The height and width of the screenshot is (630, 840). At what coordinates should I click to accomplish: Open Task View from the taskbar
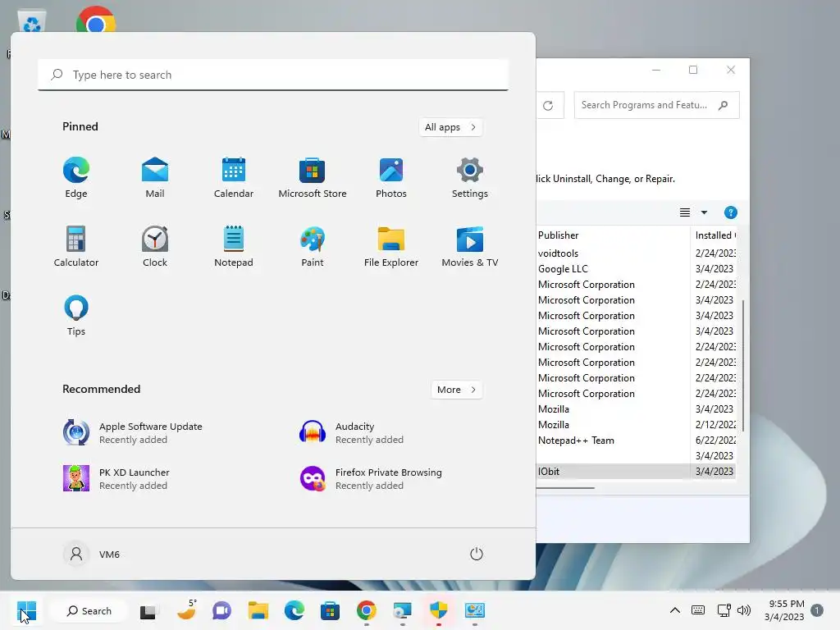(x=148, y=610)
